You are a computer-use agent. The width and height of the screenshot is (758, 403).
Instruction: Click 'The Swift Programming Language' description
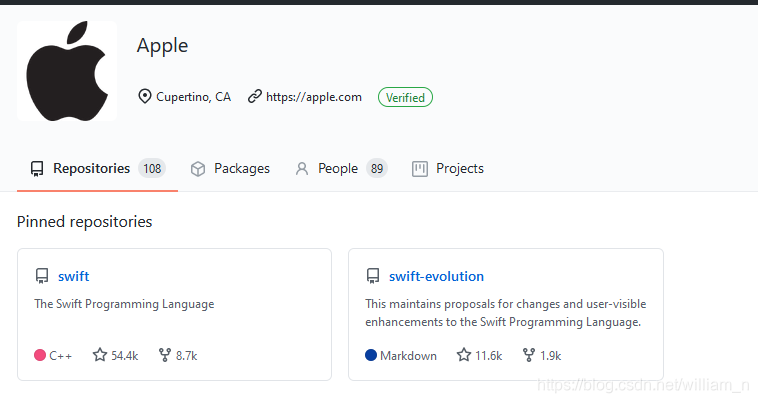pyautogui.click(x=124, y=304)
